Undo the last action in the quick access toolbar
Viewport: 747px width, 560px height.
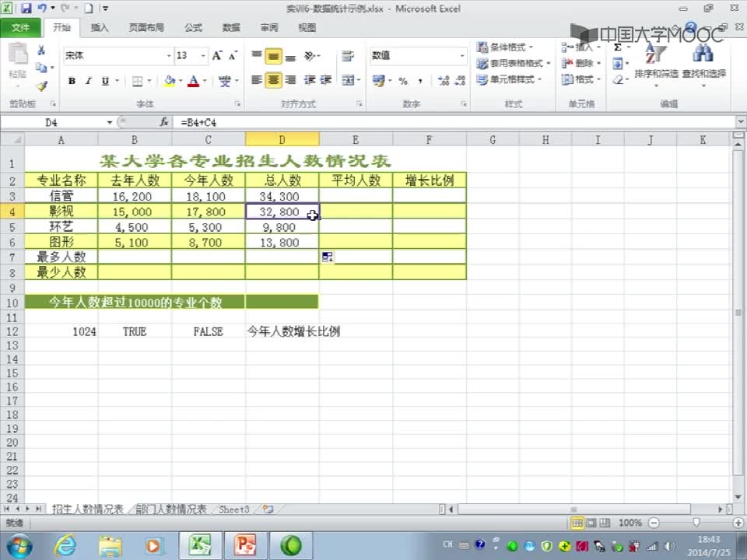[x=42, y=8]
